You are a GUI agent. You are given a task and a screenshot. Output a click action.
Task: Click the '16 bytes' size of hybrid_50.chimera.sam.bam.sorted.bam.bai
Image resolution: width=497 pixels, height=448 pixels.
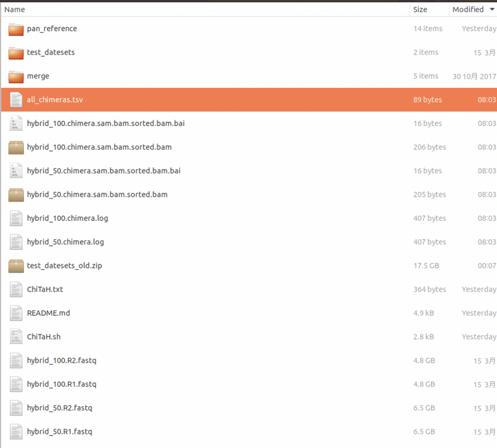click(427, 171)
